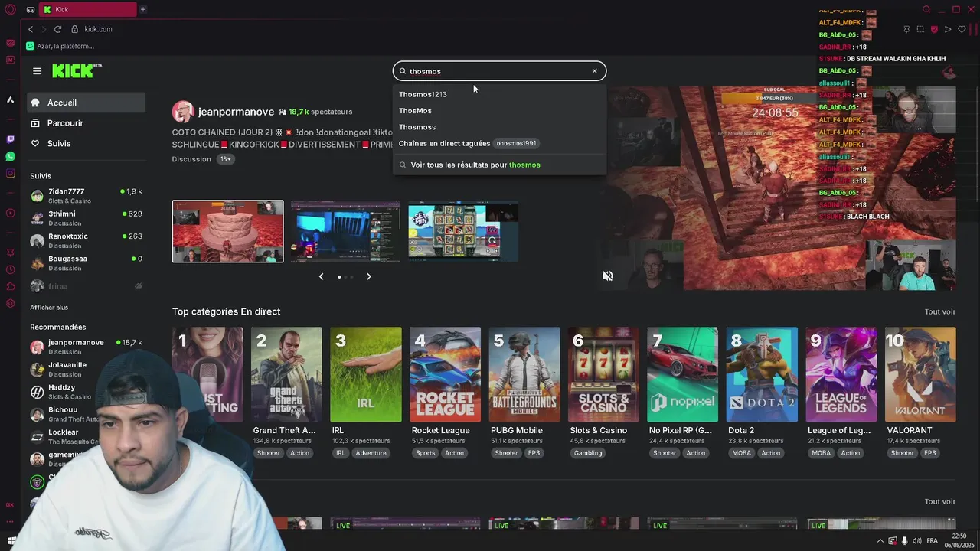The image size is (980, 551).
Task: Unmute the featured stream preview
Action: 608,276
